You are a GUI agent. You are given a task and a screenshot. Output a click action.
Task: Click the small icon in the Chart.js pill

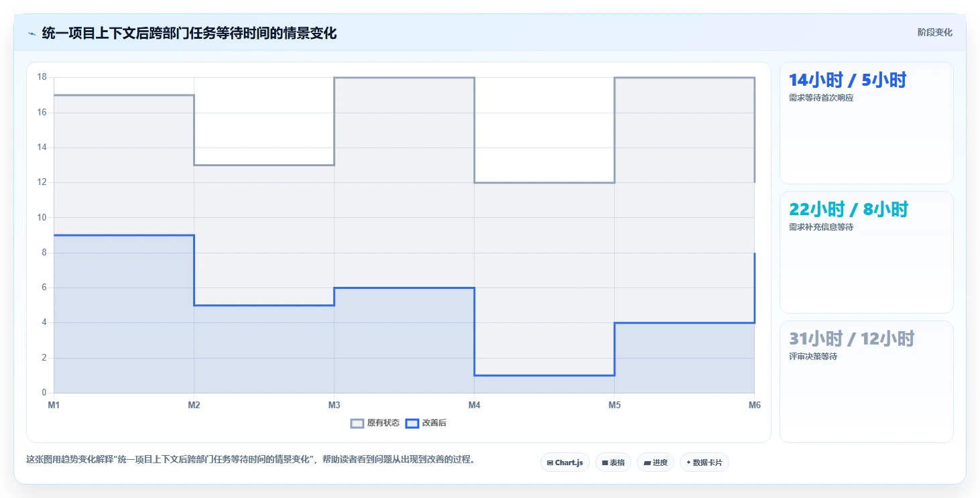point(550,462)
